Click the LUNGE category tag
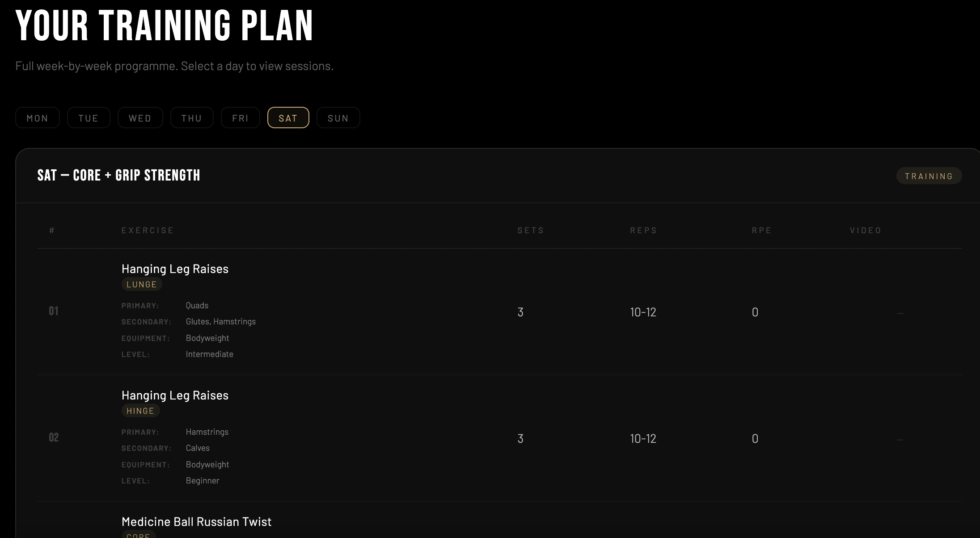This screenshot has width=980, height=538. coord(142,284)
